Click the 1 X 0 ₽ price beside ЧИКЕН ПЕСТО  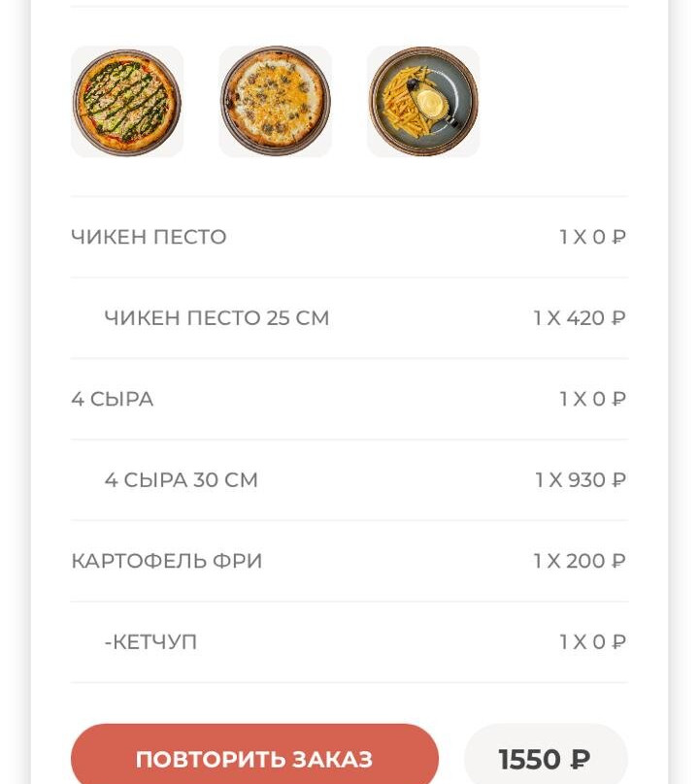(592, 237)
